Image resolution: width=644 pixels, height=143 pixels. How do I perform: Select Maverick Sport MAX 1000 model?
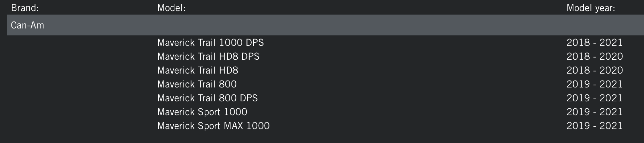(213, 126)
